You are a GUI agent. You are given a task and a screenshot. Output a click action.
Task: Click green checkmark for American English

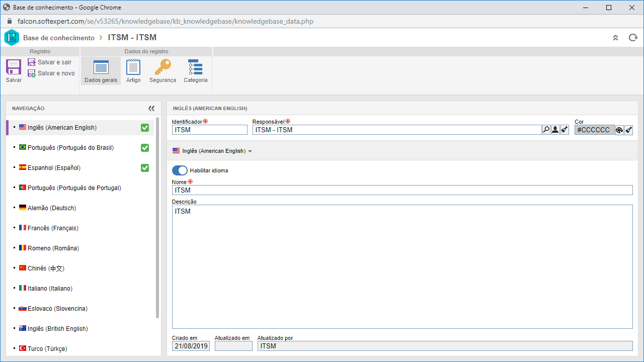[145, 128]
